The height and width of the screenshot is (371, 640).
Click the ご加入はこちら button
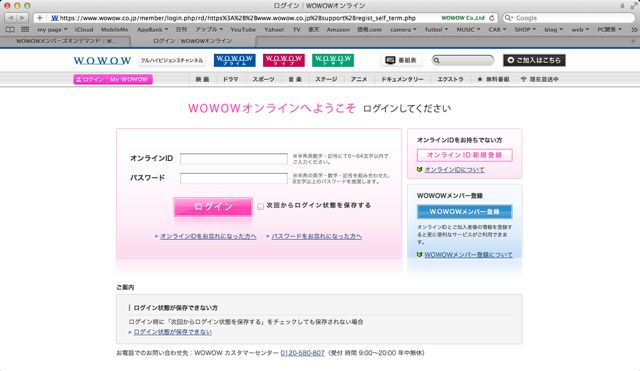[534, 60]
